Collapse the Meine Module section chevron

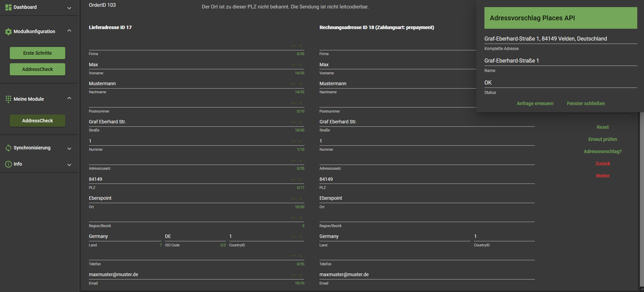(x=69, y=98)
